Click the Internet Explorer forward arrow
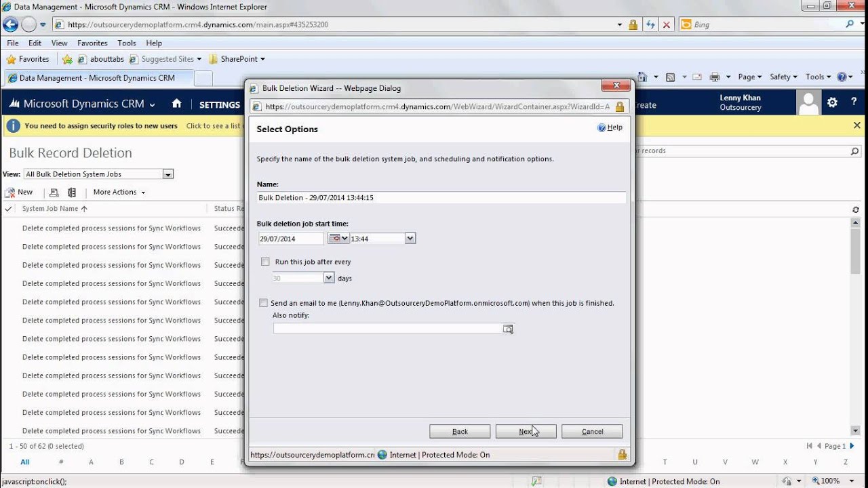Image resolution: width=868 pixels, height=488 pixels. [28, 24]
